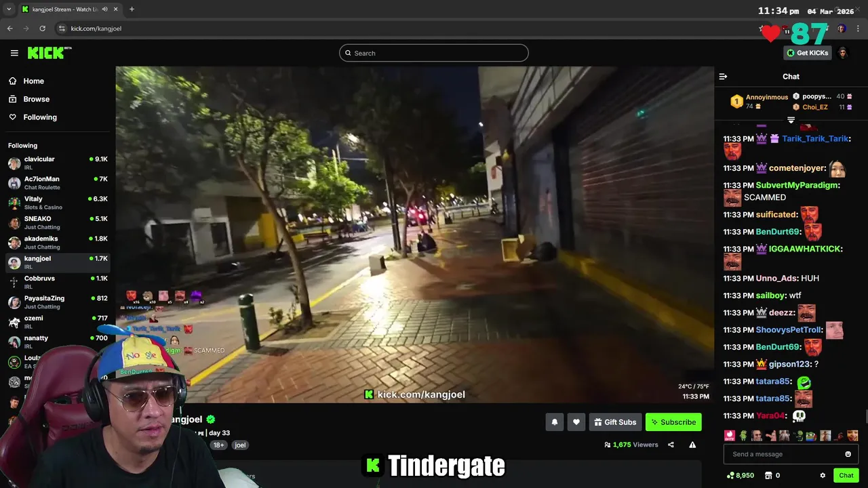Viewport: 868px width, 488px height.
Task: Open Vitaly's Slots & Casino stream
Action: tap(58, 203)
